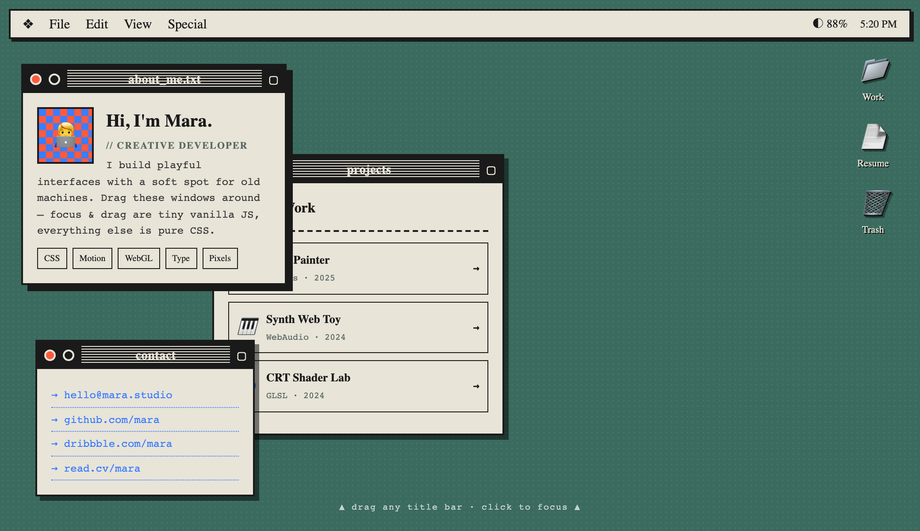Click the arrow on Synth Web Toy card
Viewport: 920px width, 531px height.
point(476,328)
